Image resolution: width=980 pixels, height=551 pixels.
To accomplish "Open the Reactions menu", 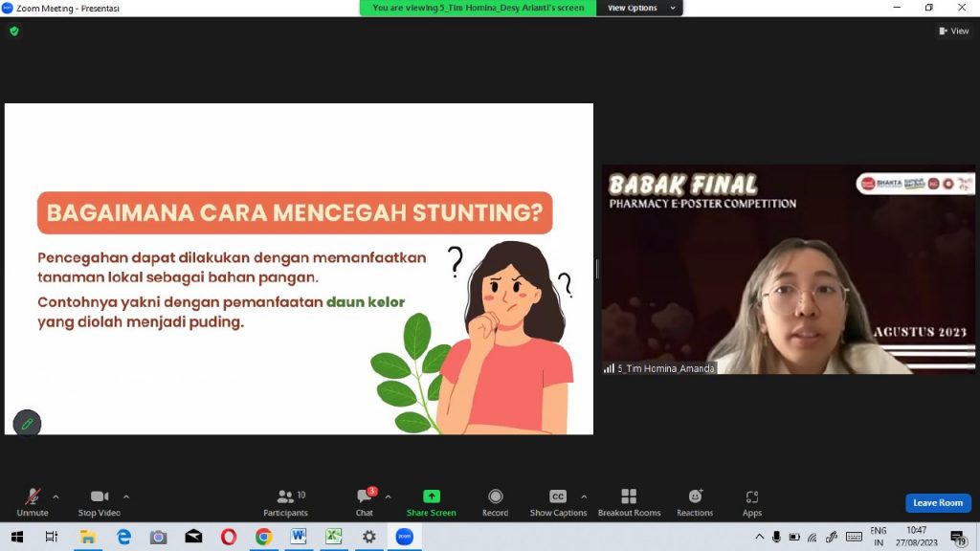I will [695, 501].
